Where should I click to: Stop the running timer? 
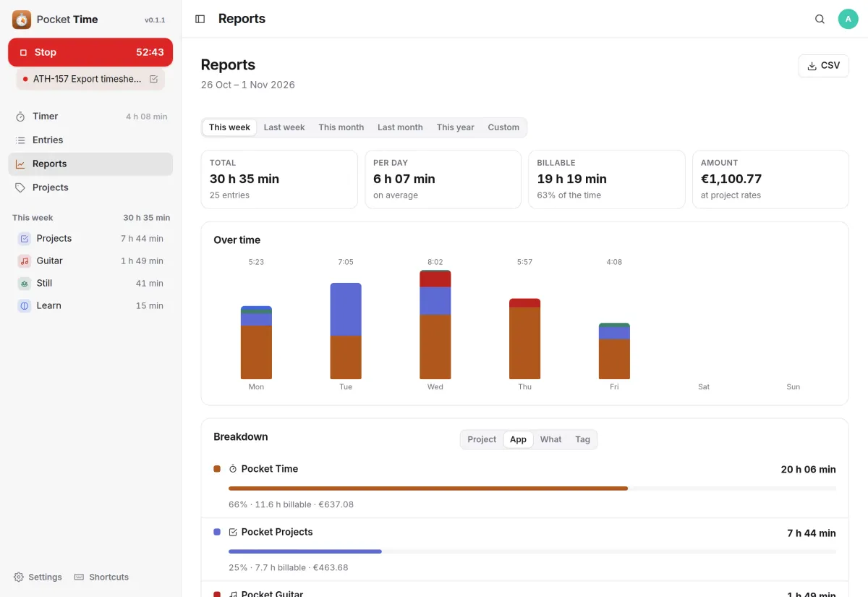click(90, 52)
